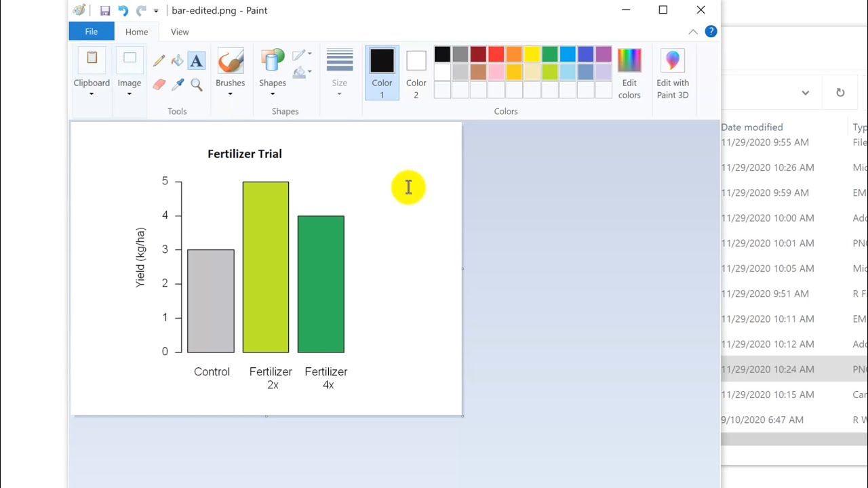This screenshot has height=488, width=868.
Task: Select the Color picker eyedropper tool
Action: (178, 85)
